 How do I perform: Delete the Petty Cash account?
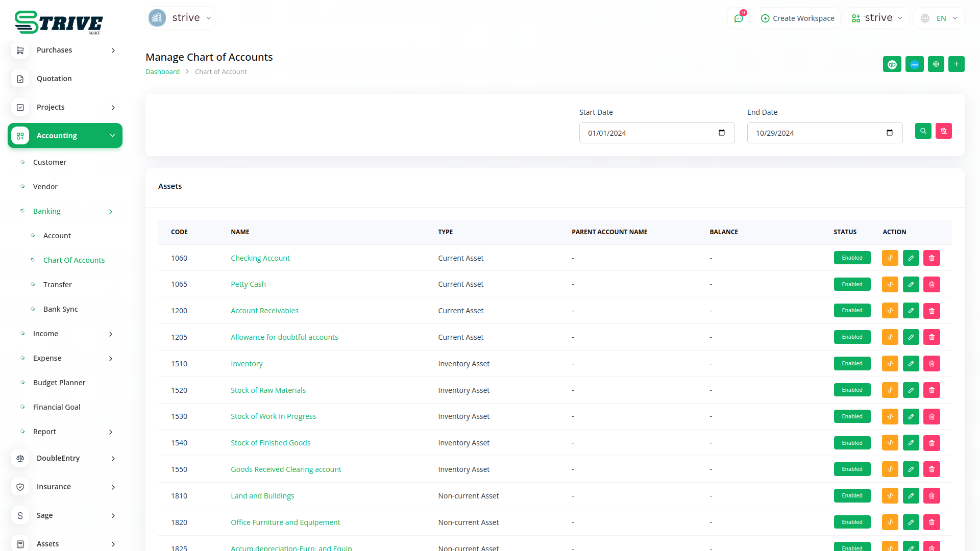932,285
